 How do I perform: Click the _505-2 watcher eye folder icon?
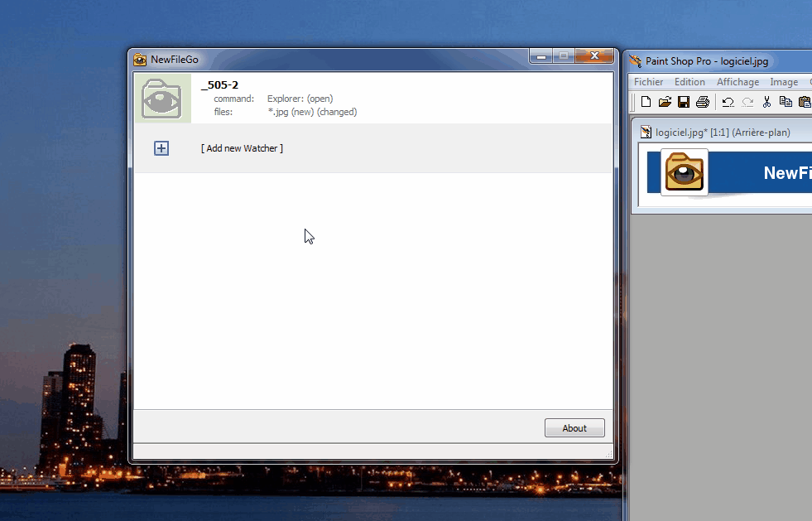(x=162, y=99)
